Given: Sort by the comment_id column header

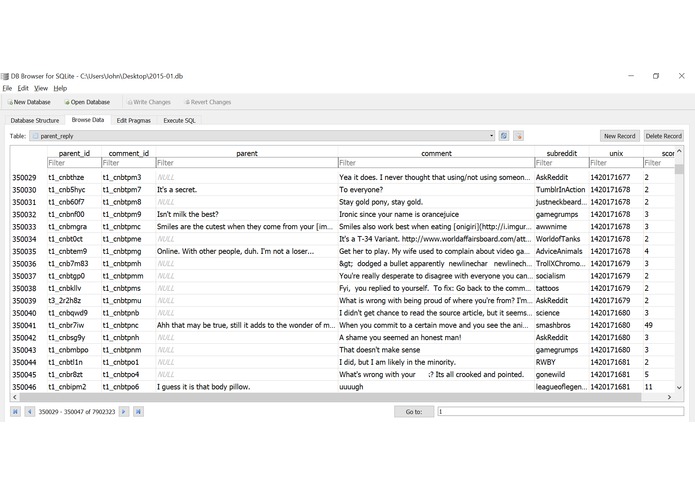Looking at the screenshot, I should [129, 153].
